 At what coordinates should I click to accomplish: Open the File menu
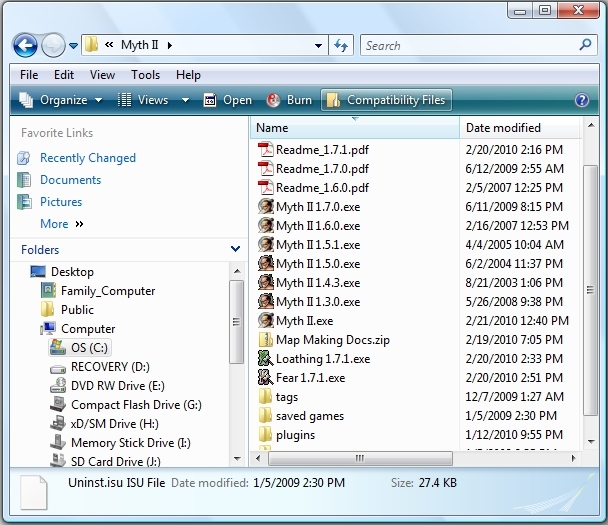(29, 74)
